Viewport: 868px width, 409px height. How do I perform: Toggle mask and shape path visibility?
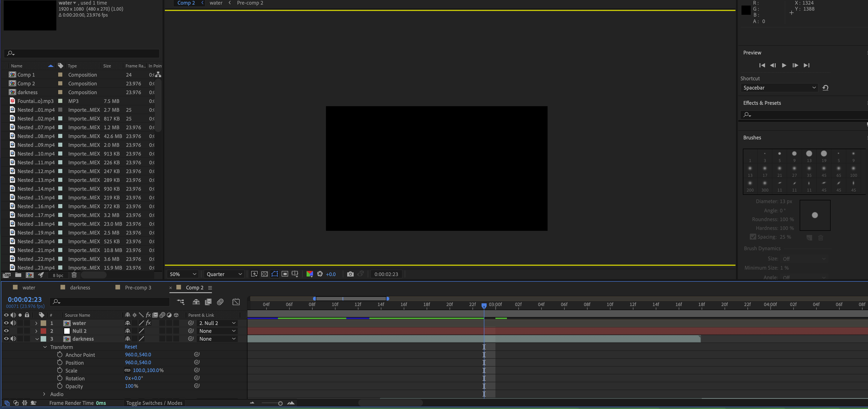(x=275, y=274)
